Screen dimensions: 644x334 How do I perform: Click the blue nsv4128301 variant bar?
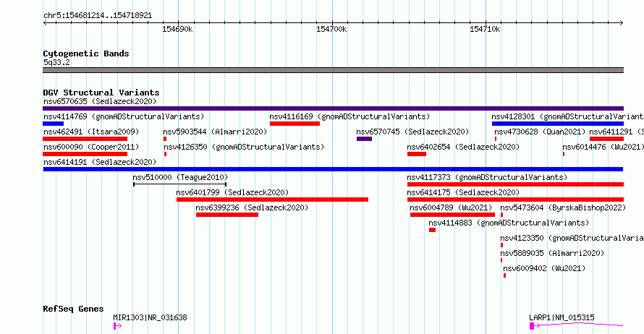[558, 124]
